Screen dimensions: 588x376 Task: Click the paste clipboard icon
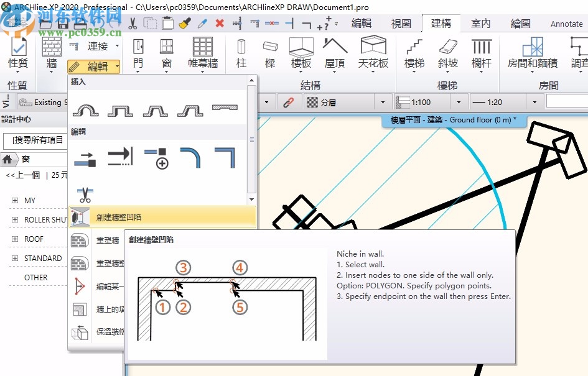pyautogui.click(x=167, y=24)
